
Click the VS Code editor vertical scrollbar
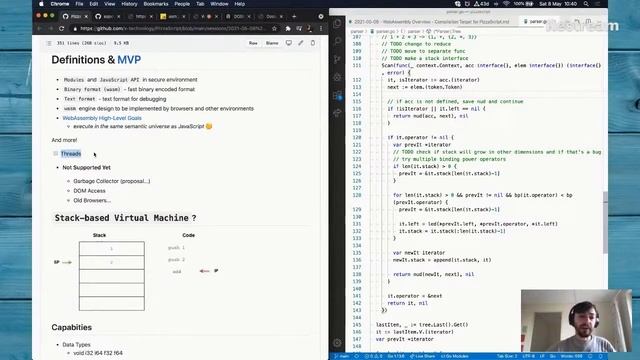coord(605,222)
